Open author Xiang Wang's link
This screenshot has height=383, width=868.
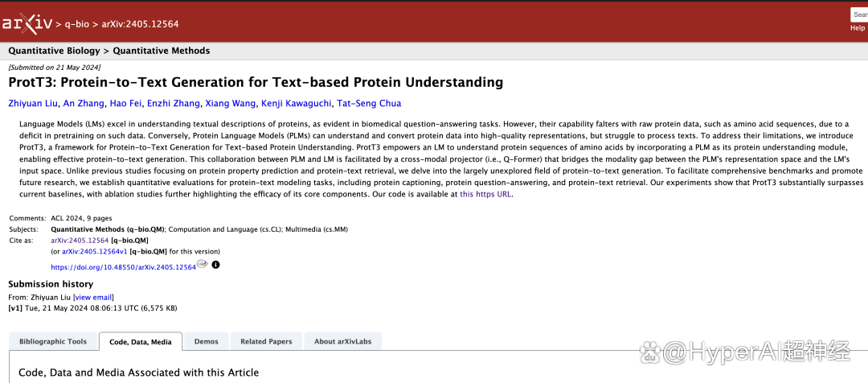230,103
